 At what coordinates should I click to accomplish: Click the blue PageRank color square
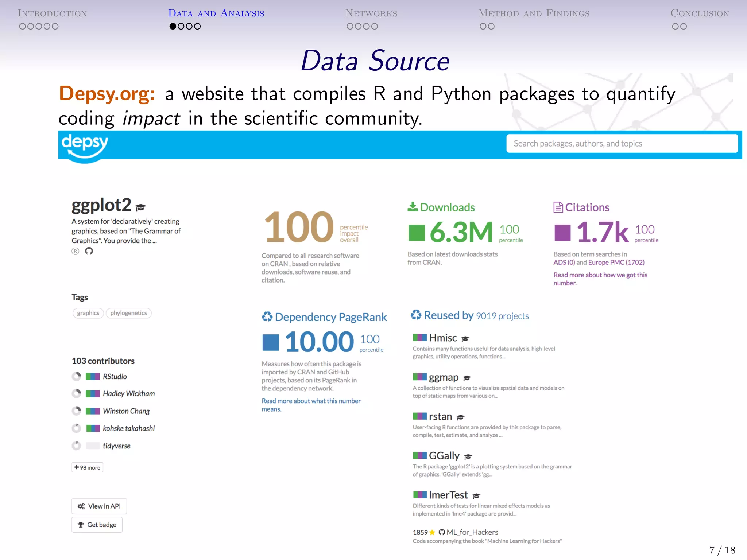[270, 343]
